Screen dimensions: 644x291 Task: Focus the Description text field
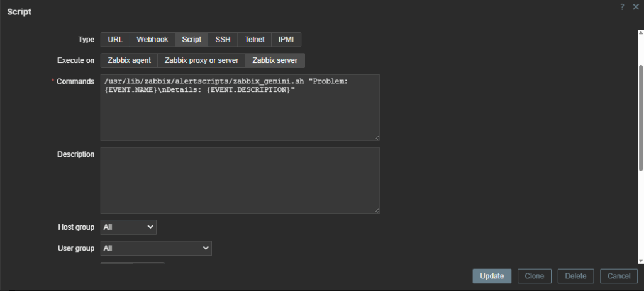click(x=240, y=180)
